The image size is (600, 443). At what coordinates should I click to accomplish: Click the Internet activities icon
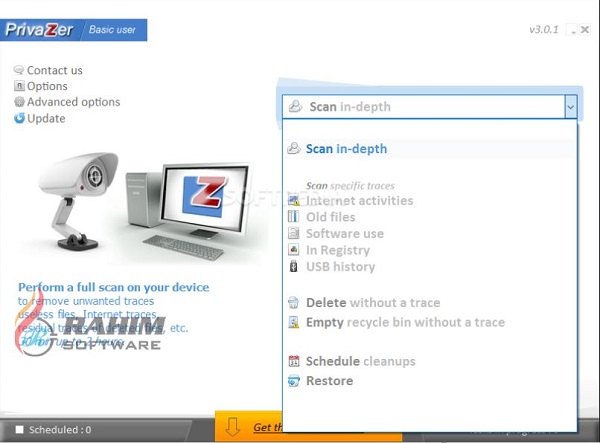[x=293, y=200]
